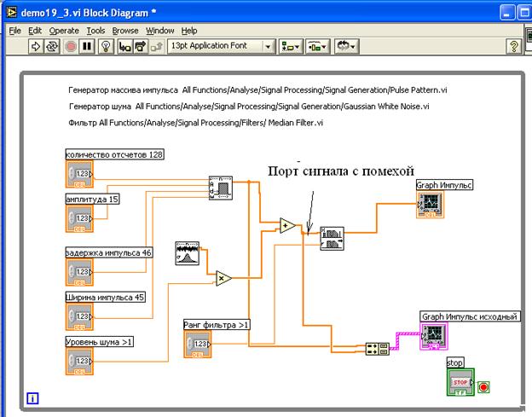The width and height of the screenshot is (532, 417).
Task: Select the stop button terminal
Action: [460, 382]
